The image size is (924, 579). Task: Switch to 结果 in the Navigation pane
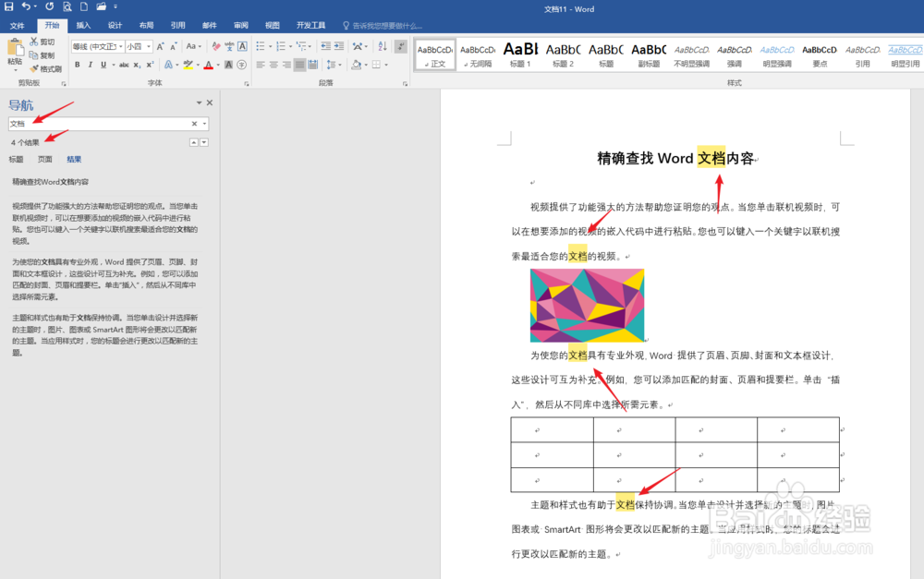point(74,159)
